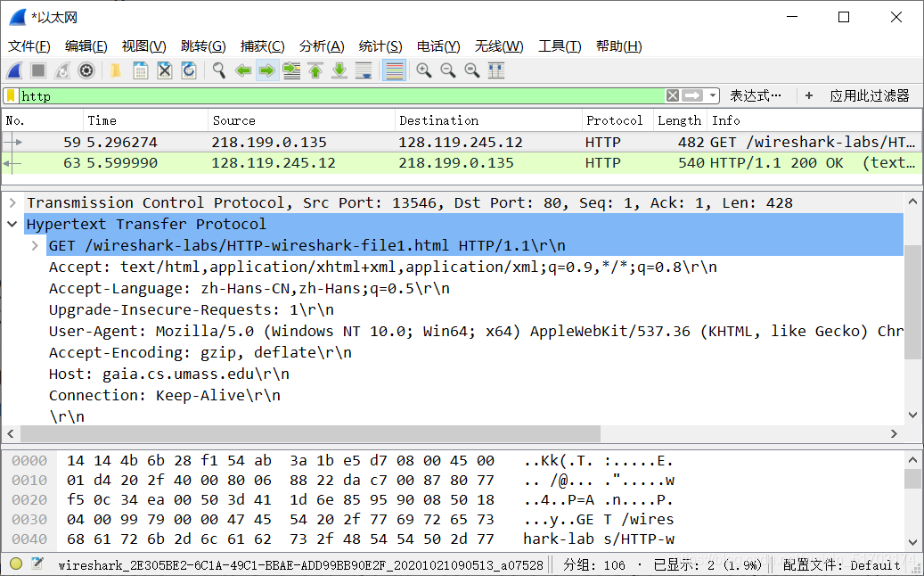The height and width of the screenshot is (576, 924).
Task: Toggle packet list colorization
Action: point(394,70)
